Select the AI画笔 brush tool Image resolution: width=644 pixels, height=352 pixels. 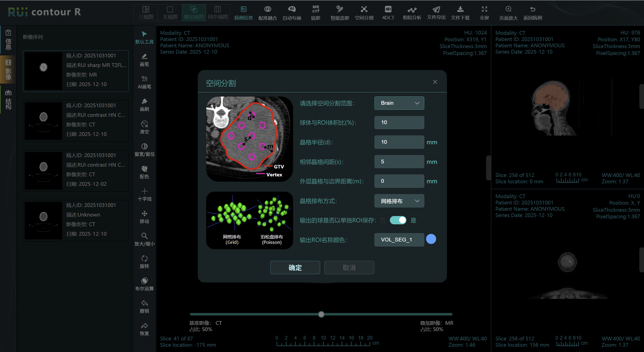pyautogui.click(x=144, y=82)
